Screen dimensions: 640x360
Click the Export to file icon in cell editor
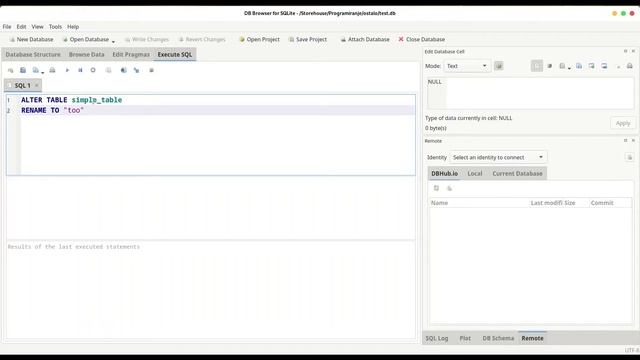(x=604, y=66)
